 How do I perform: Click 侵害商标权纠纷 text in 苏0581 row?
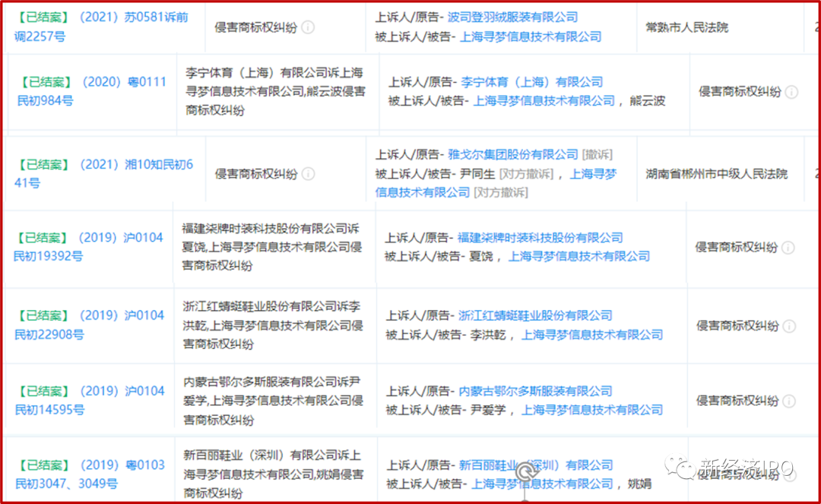pos(255,27)
